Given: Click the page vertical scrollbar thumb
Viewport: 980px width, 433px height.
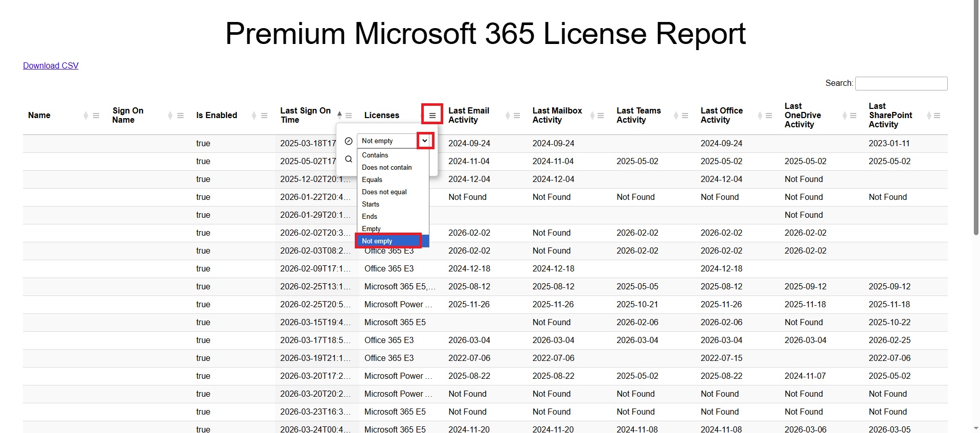Looking at the screenshot, I should 975,118.
